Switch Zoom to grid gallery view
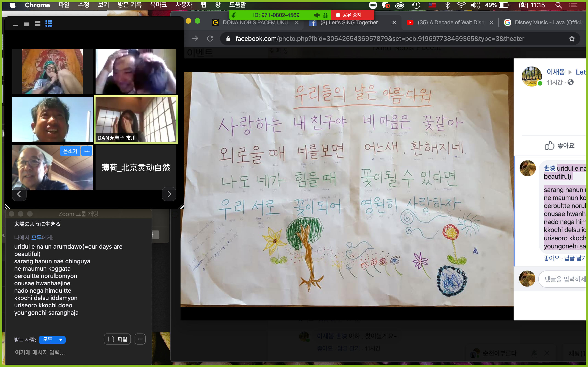The width and height of the screenshot is (588, 367). (49, 24)
